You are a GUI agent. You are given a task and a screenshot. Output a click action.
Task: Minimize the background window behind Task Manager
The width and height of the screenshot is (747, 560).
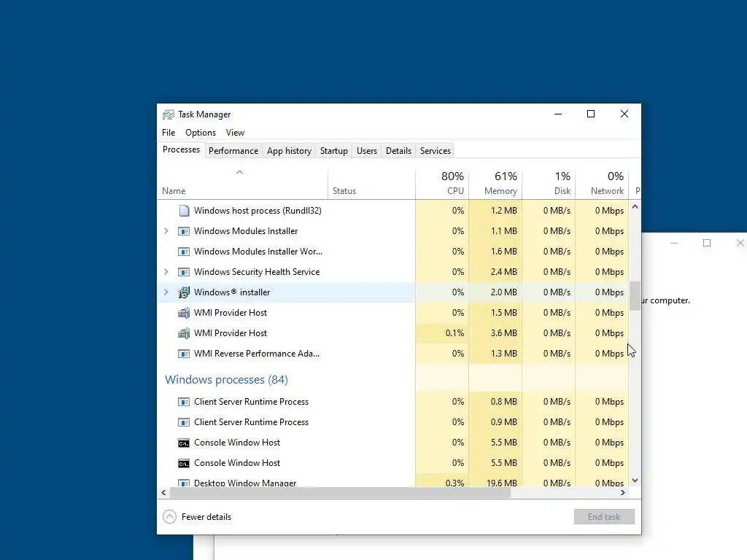673,243
